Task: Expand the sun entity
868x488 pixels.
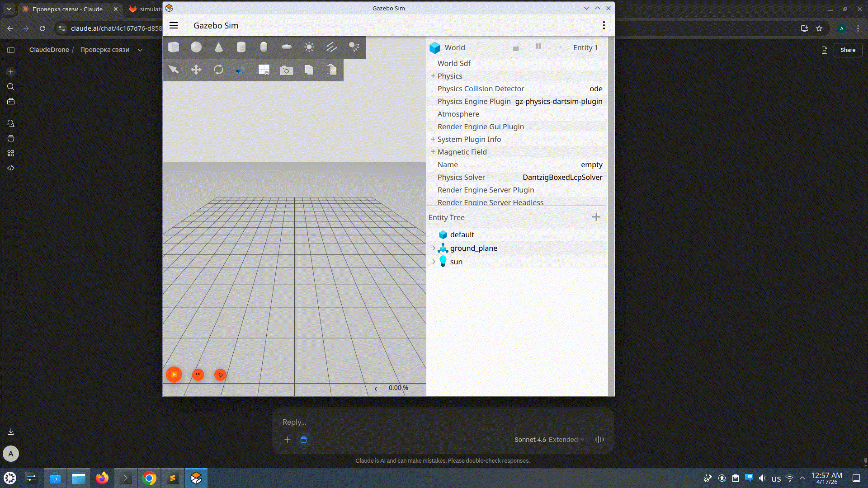Action: (434, 262)
